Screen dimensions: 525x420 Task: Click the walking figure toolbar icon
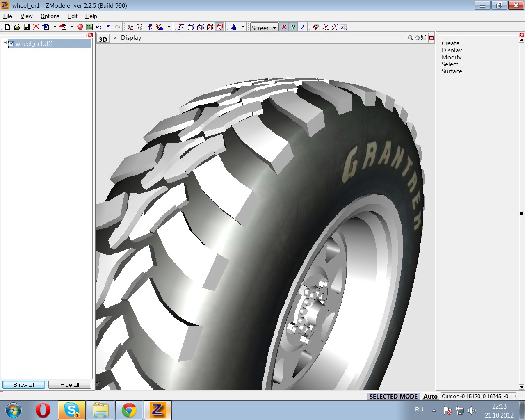[x=150, y=27]
